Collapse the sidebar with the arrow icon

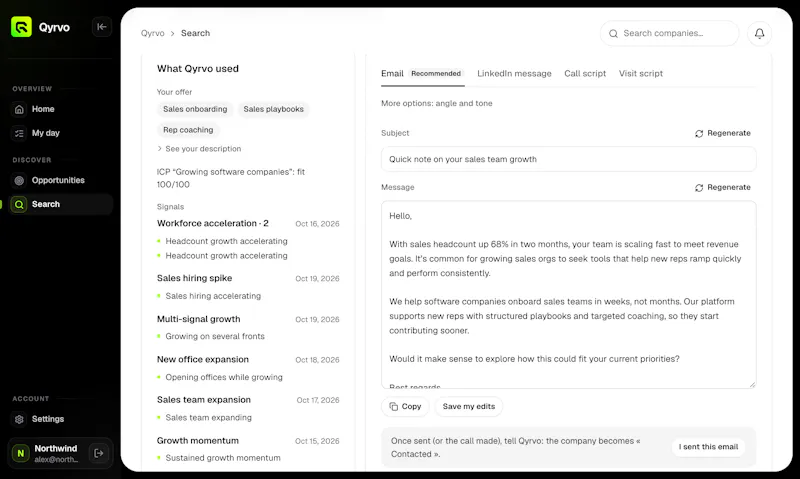coord(102,27)
